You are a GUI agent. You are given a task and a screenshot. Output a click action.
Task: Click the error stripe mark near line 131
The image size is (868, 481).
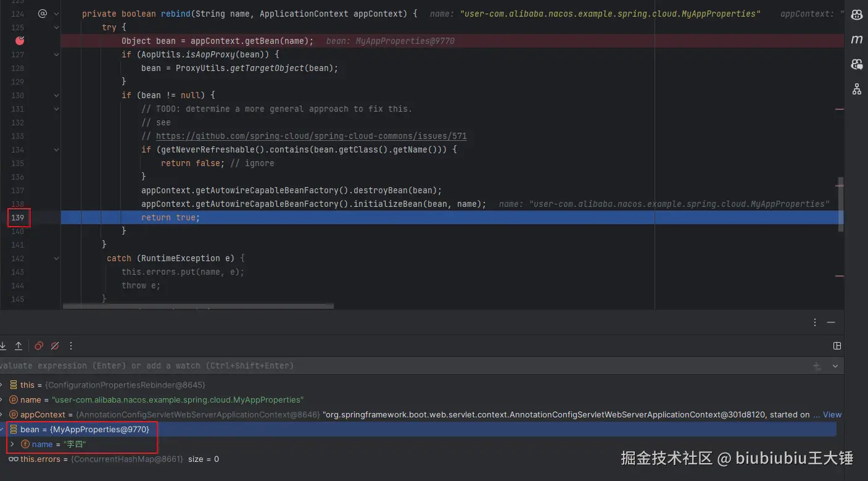(839, 109)
